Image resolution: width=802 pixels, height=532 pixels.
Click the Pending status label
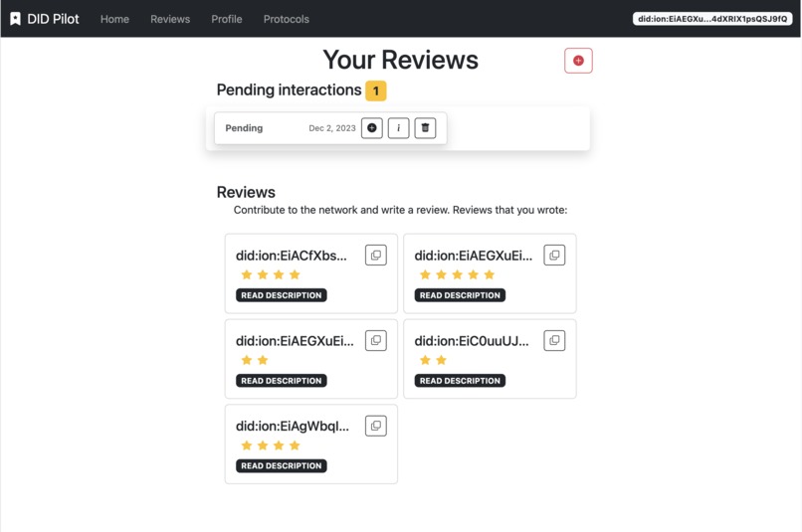[244, 128]
